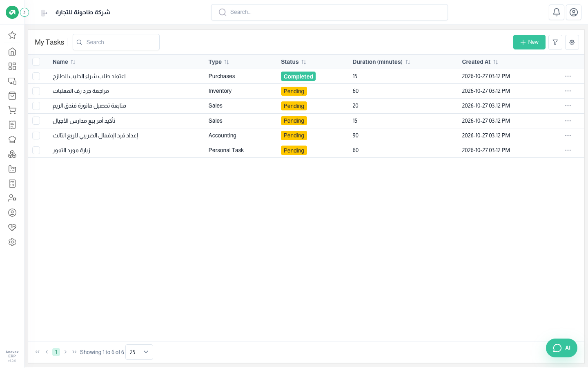Open the handshake heart icon in sidebar
Screen dimensions: 588x368
[x=12, y=227]
